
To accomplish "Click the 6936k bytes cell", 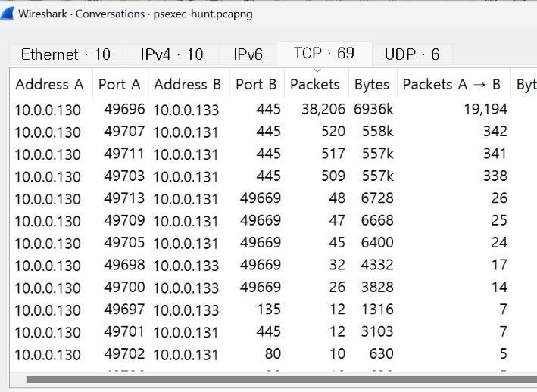I will [x=373, y=110].
